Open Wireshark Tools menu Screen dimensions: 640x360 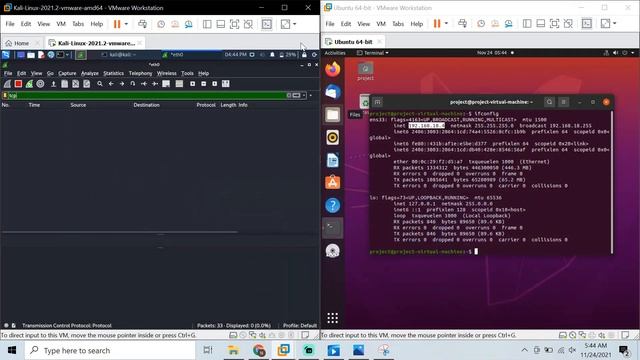tap(187, 73)
